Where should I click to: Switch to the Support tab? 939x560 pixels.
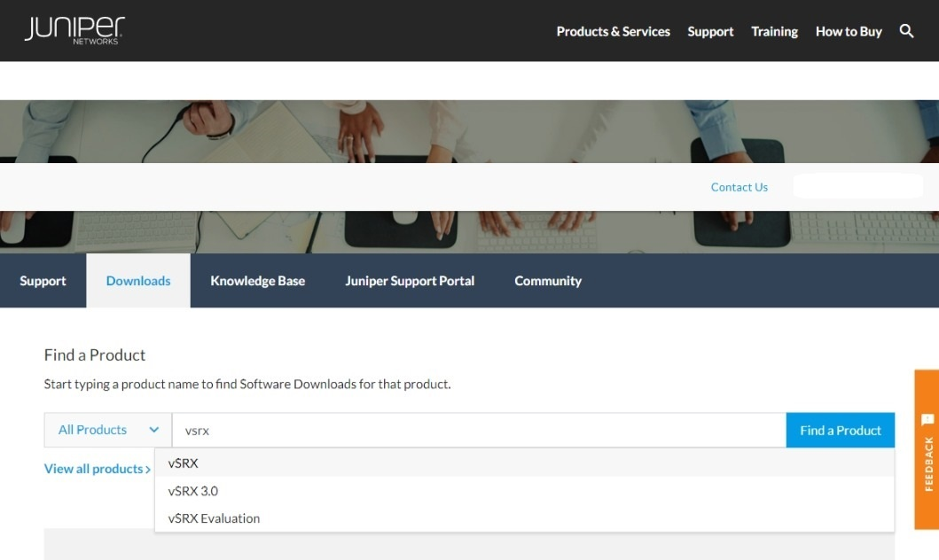pos(43,281)
